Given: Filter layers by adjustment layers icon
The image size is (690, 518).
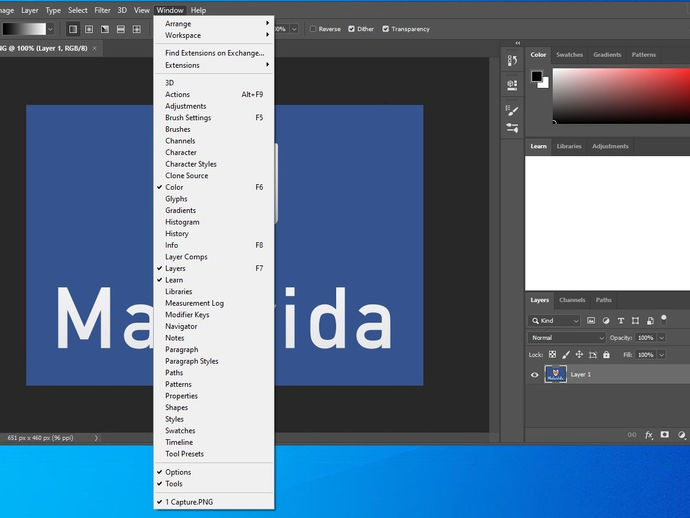Looking at the screenshot, I should click(x=606, y=320).
